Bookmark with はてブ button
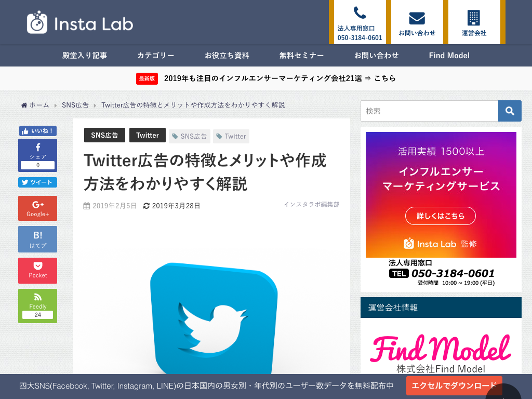The height and width of the screenshot is (399, 532). click(x=37, y=239)
